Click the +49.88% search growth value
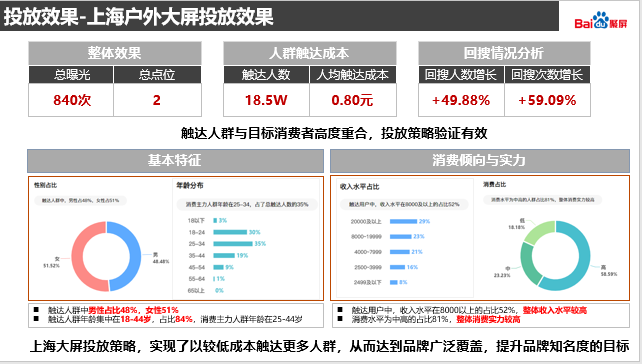The width and height of the screenshot is (642, 364). pos(461,100)
